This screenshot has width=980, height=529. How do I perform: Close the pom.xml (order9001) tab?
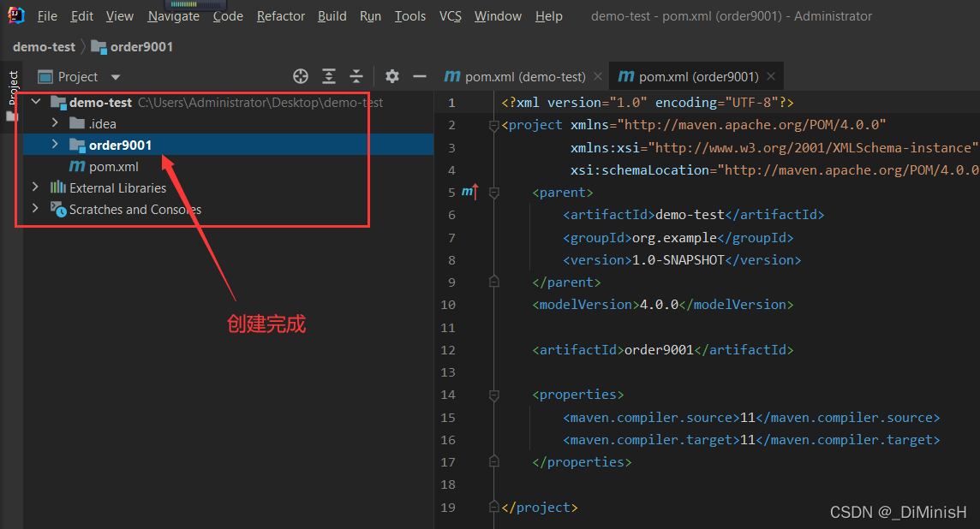point(771,76)
